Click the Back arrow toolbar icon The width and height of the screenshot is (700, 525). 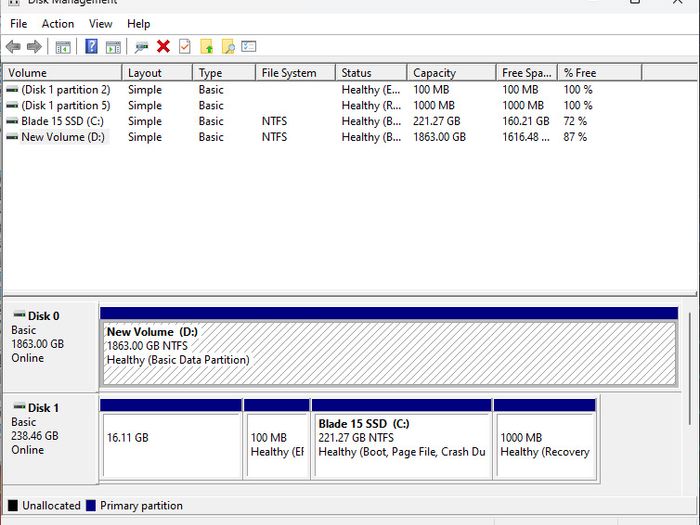[13, 46]
